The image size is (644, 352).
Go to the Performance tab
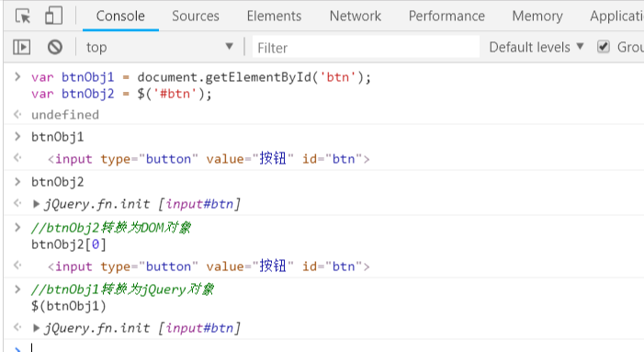[446, 16]
